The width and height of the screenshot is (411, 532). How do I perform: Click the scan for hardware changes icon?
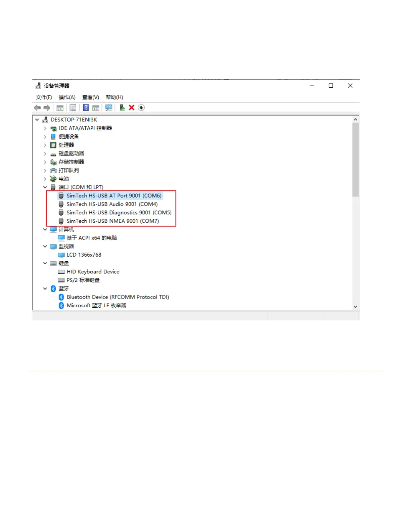point(109,108)
